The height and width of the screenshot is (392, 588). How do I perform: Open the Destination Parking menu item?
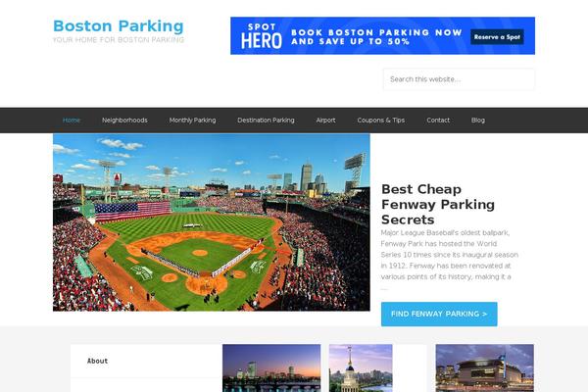266,120
